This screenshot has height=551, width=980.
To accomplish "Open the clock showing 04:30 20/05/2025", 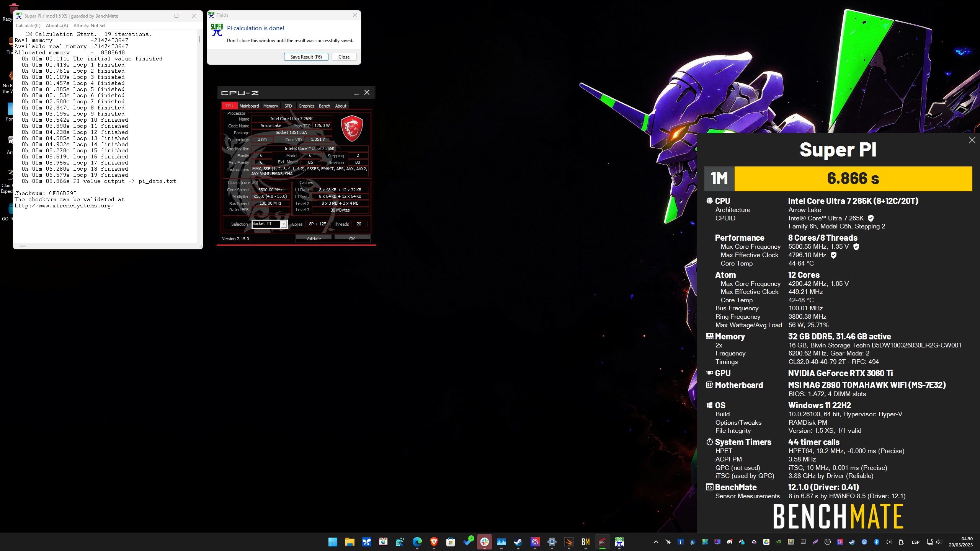I will coord(961,542).
